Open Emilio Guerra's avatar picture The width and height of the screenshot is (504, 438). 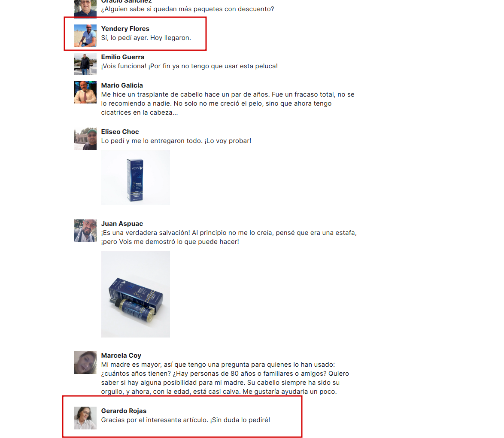[x=85, y=64]
